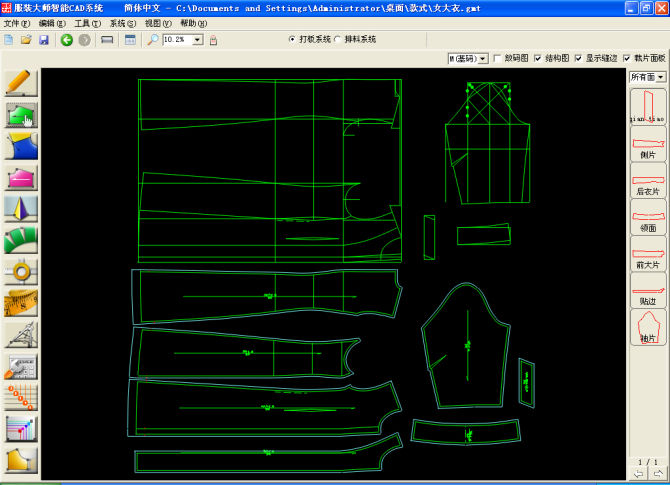Select the calculator tool in sidebar
This screenshot has height=485, width=670.
21,365
